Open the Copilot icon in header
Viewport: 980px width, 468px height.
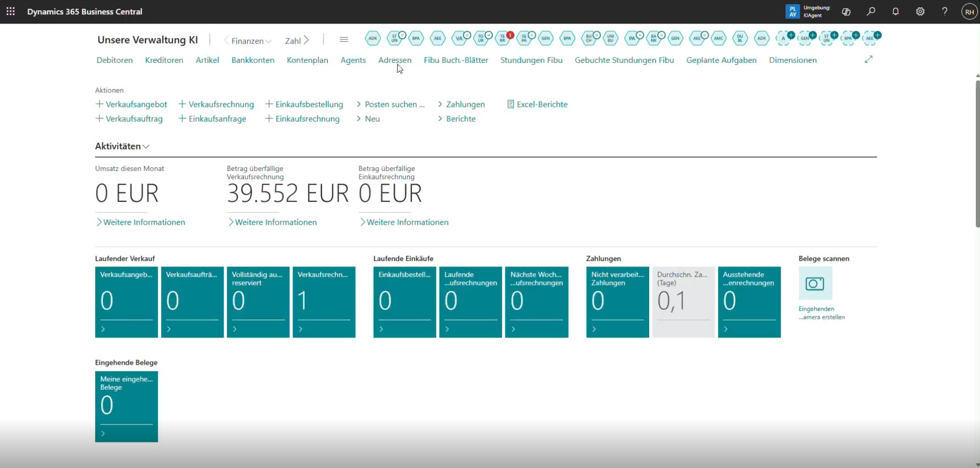click(x=846, y=11)
